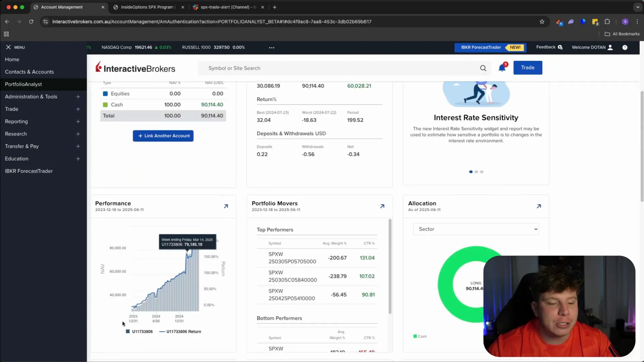This screenshot has width=644, height=362.
Task: Open Home in sidebar
Action: [12, 59]
